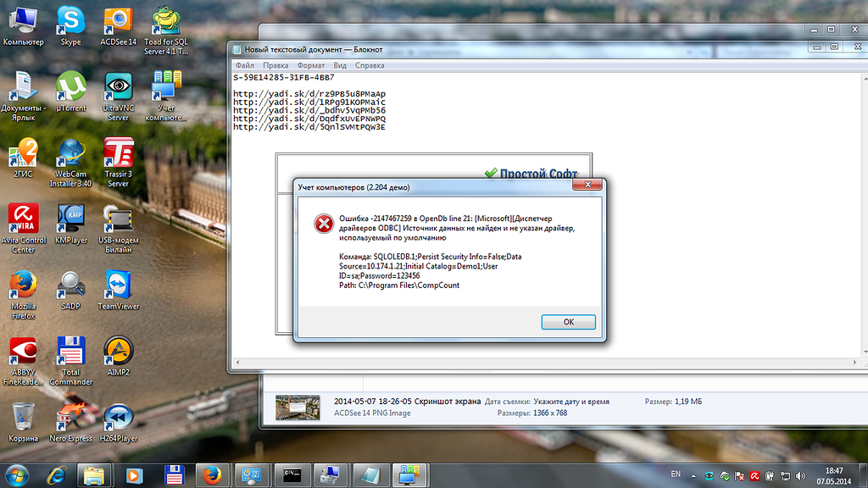Select the Skype desktop shortcut
868x488 pixels.
click(71, 25)
